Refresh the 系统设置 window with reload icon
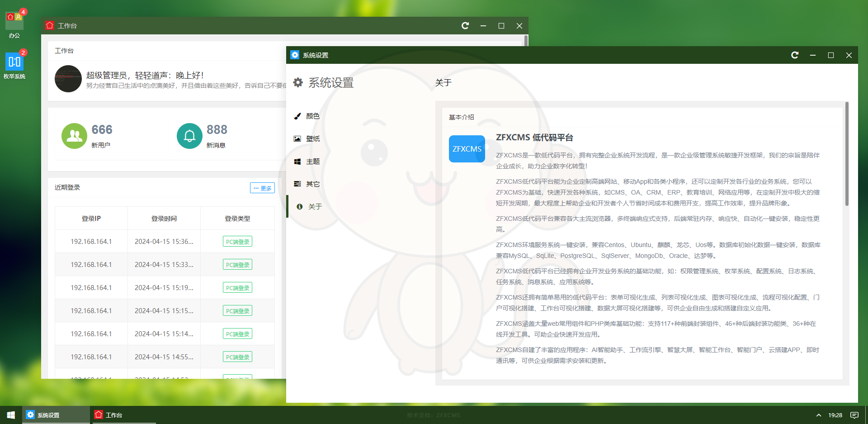The height and width of the screenshot is (424, 868). point(795,55)
